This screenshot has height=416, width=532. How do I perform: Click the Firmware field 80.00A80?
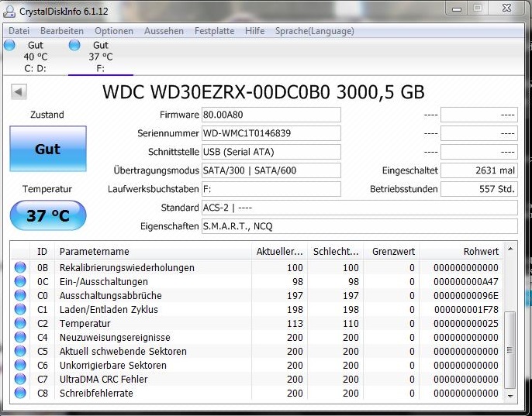click(271, 115)
